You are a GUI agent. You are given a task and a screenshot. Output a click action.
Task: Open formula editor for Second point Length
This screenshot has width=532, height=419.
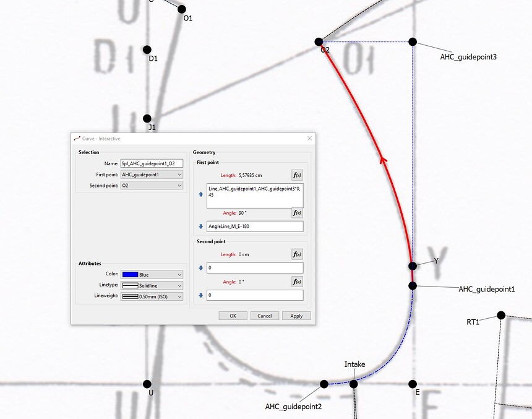coord(297,254)
